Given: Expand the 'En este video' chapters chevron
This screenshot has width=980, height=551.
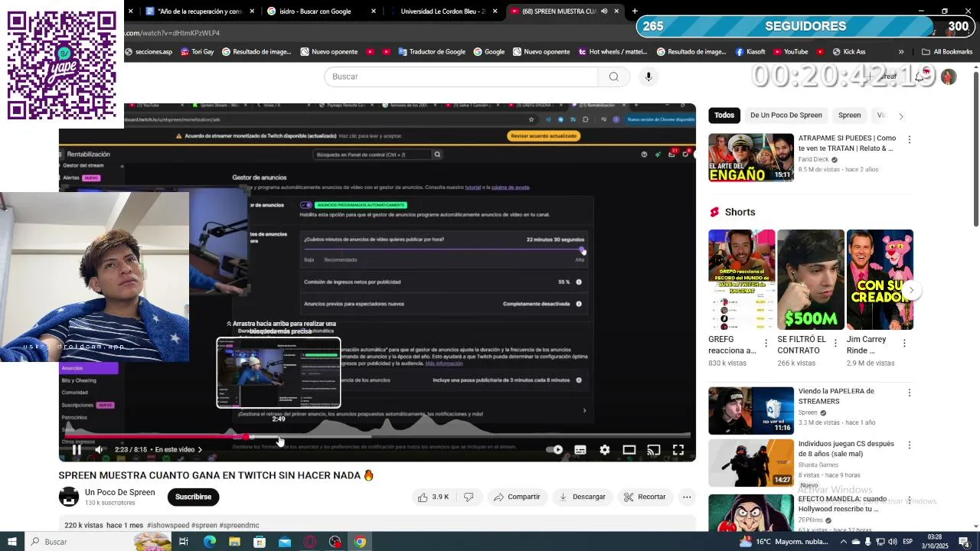Looking at the screenshot, I should 200,450.
